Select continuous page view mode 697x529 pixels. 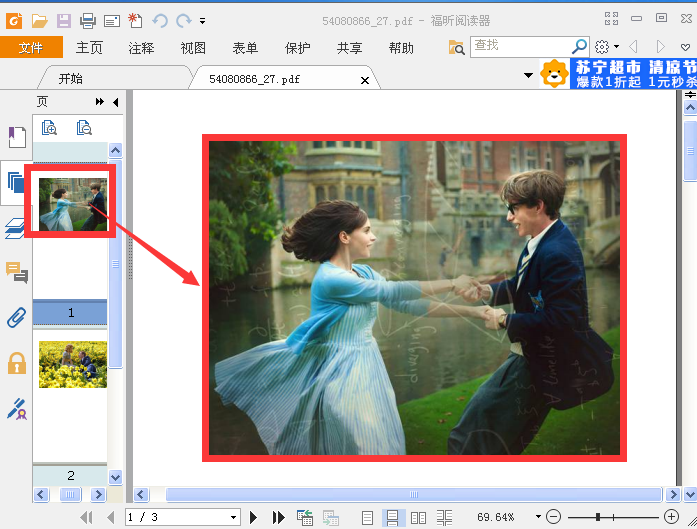pyautogui.click(x=393, y=517)
